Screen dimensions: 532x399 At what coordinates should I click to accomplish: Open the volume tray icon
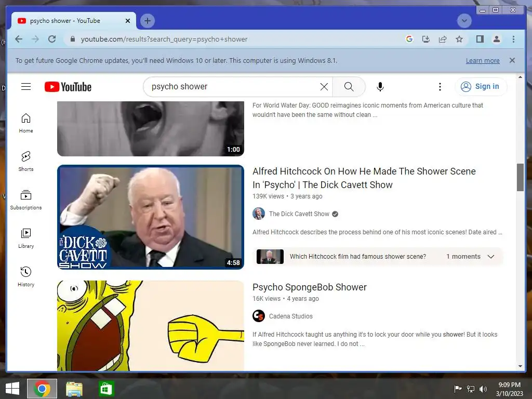point(483,389)
